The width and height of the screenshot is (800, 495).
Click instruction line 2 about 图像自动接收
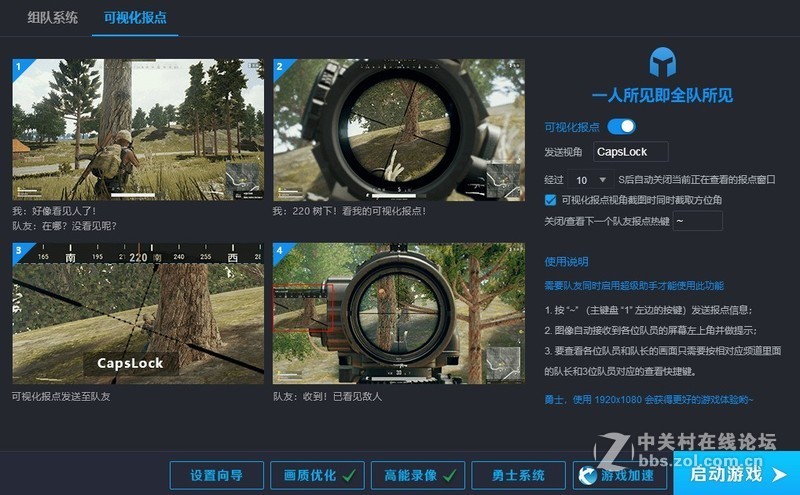pyautogui.click(x=651, y=331)
